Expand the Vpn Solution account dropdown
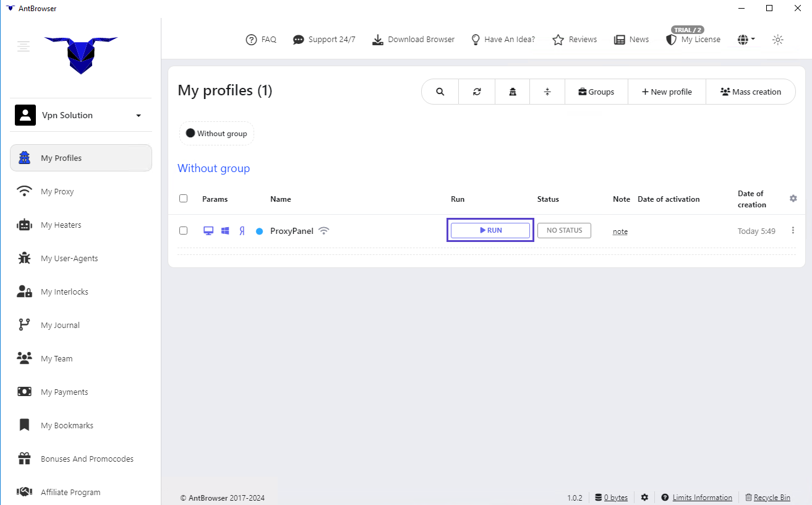812x505 pixels. [139, 114]
